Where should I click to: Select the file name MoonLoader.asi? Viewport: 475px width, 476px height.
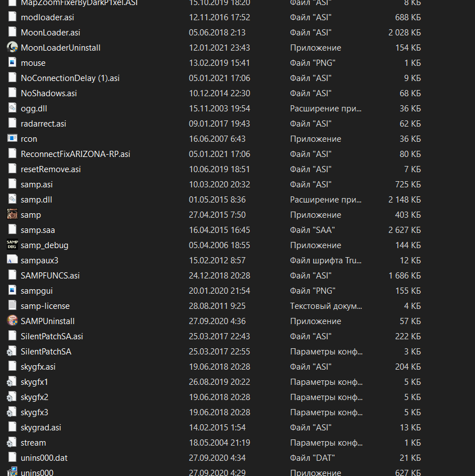click(x=51, y=33)
